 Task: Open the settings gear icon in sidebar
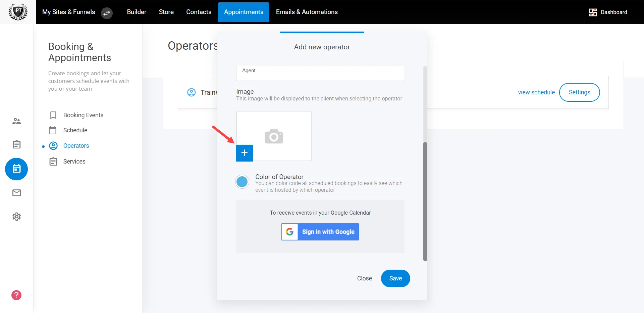point(16,217)
